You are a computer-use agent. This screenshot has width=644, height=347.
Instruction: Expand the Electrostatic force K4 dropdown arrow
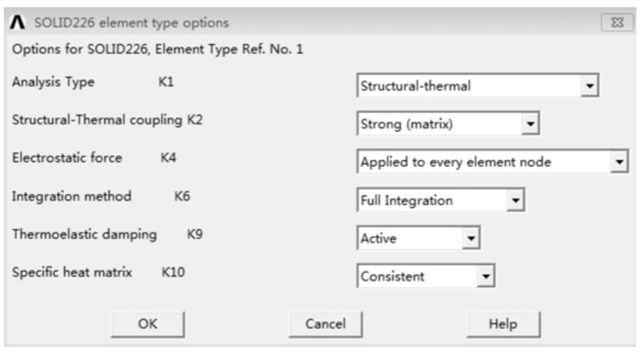click(619, 163)
